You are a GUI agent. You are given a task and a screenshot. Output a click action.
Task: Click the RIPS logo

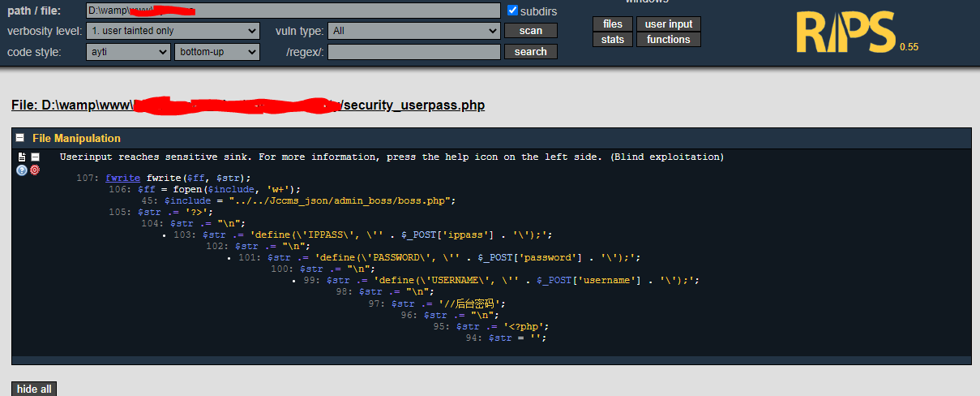pyautogui.click(x=847, y=32)
